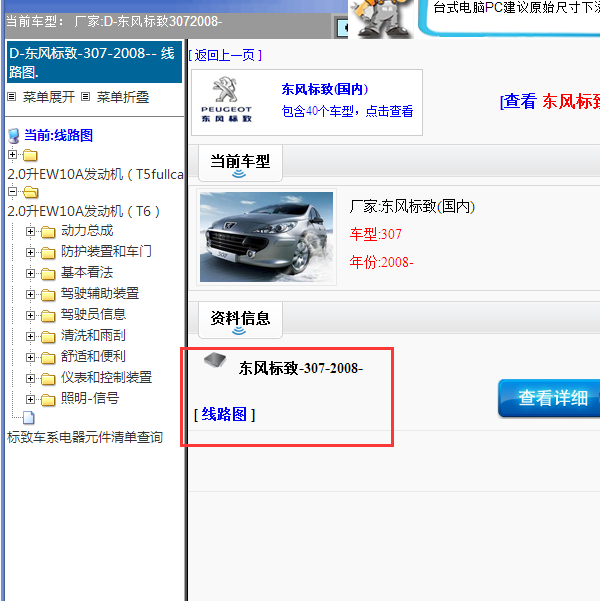The height and width of the screenshot is (601, 600).
Task: Click the 仪表和控制装置 folder icon
Action: (x=48, y=379)
